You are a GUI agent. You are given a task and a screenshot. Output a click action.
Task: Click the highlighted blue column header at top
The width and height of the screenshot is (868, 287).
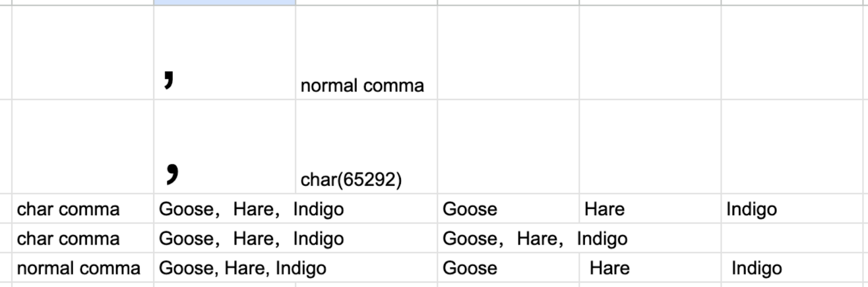(224, 2)
